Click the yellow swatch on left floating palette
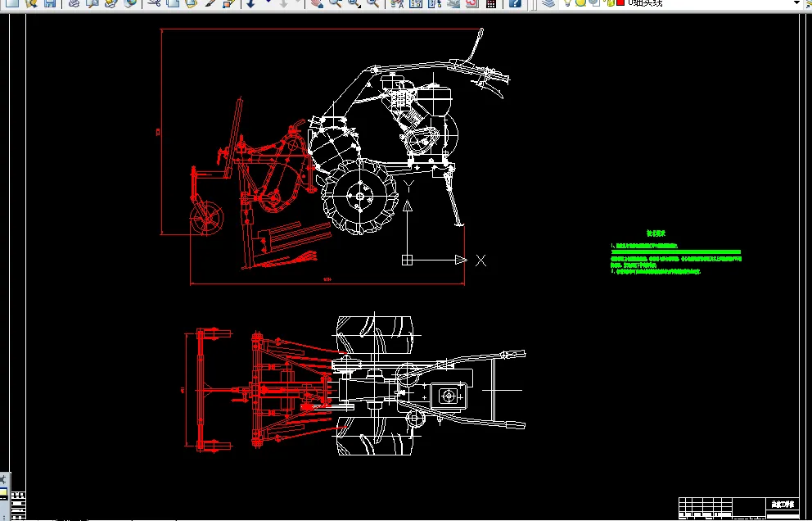 tap(3, 492)
